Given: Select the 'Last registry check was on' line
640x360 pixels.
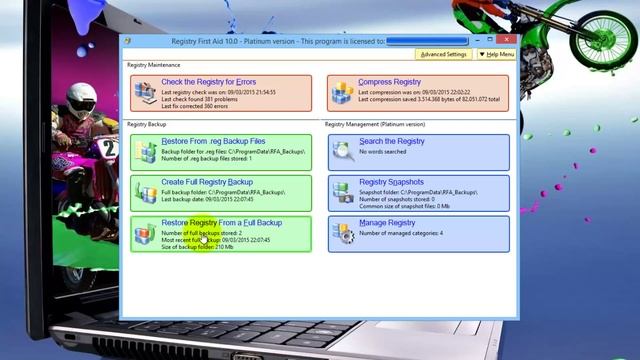Looking at the screenshot, I should (x=218, y=92).
